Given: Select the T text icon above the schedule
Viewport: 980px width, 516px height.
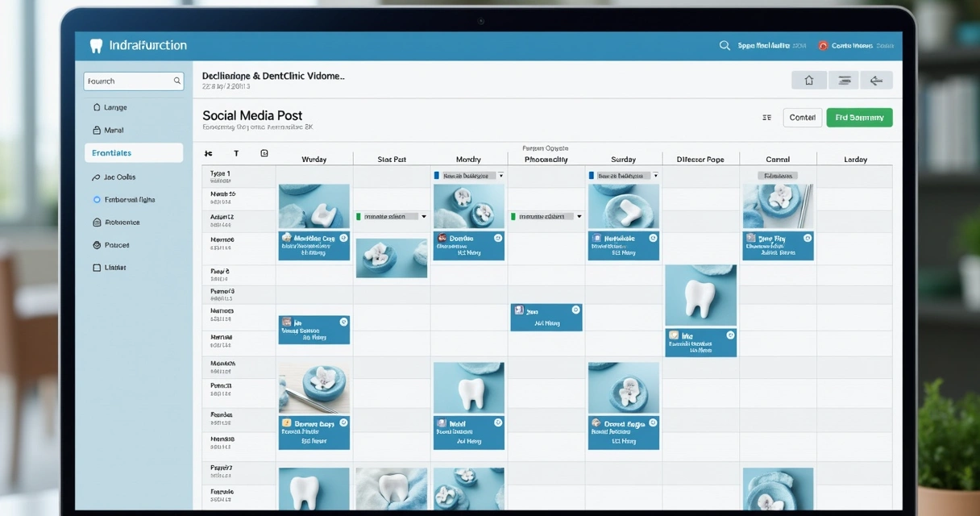Looking at the screenshot, I should pyautogui.click(x=236, y=153).
